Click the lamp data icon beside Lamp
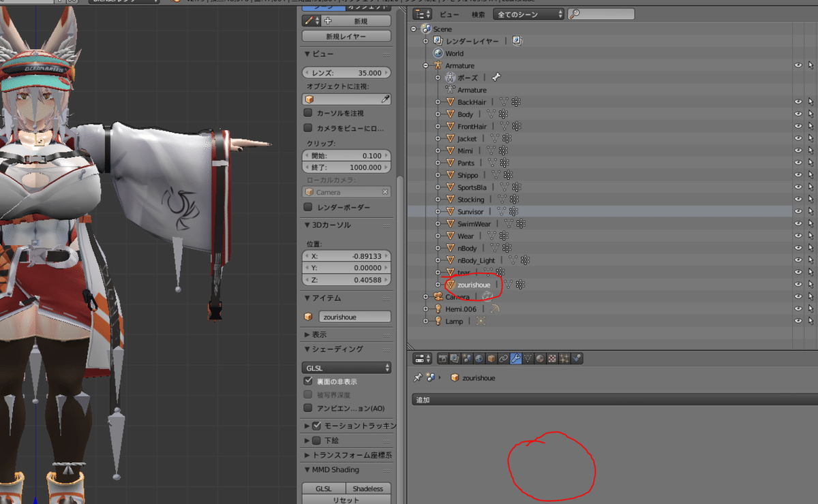 click(x=481, y=321)
